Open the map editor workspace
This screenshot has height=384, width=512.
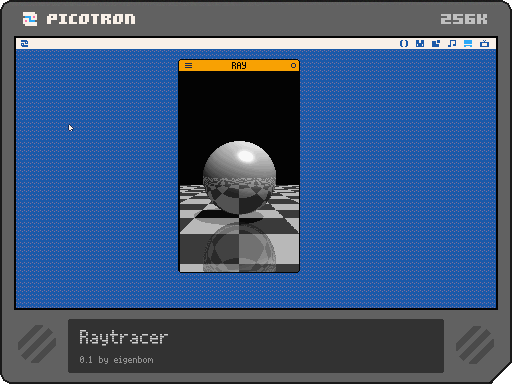click(436, 43)
